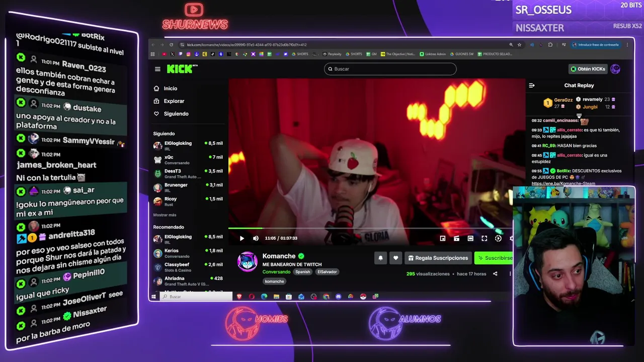Viewport: 644px width, 362px height.
Task: Open the user profile avatar menu
Action: pyautogui.click(x=615, y=69)
